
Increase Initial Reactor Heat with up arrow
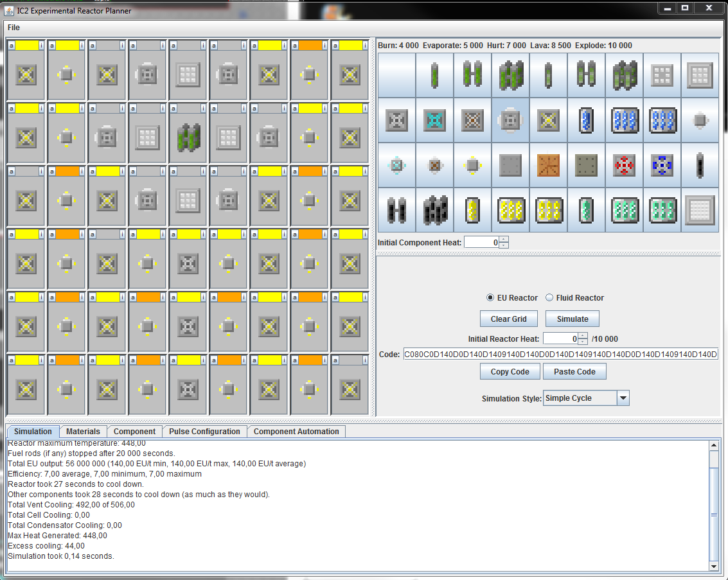[x=583, y=335]
